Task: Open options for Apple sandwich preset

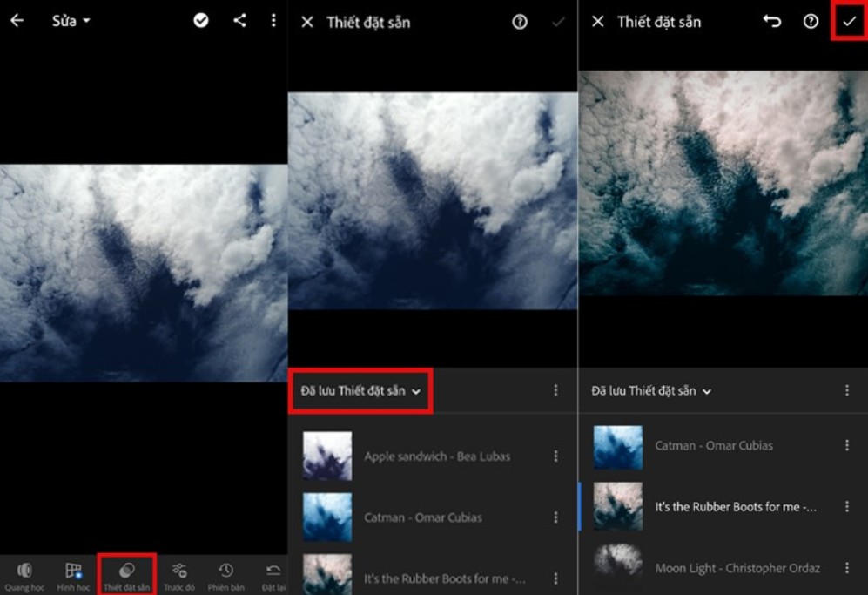Action: pos(555,456)
